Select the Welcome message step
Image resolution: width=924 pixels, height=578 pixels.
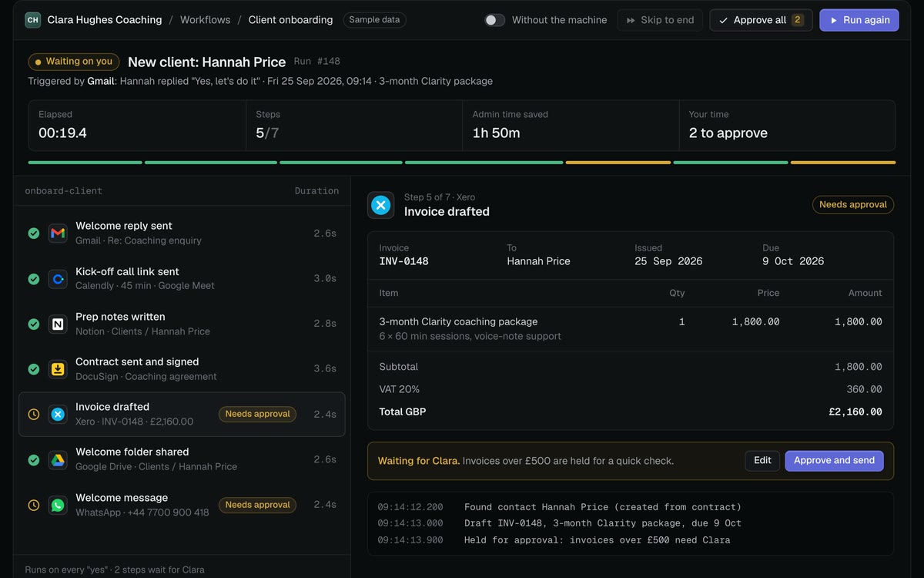coord(182,506)
